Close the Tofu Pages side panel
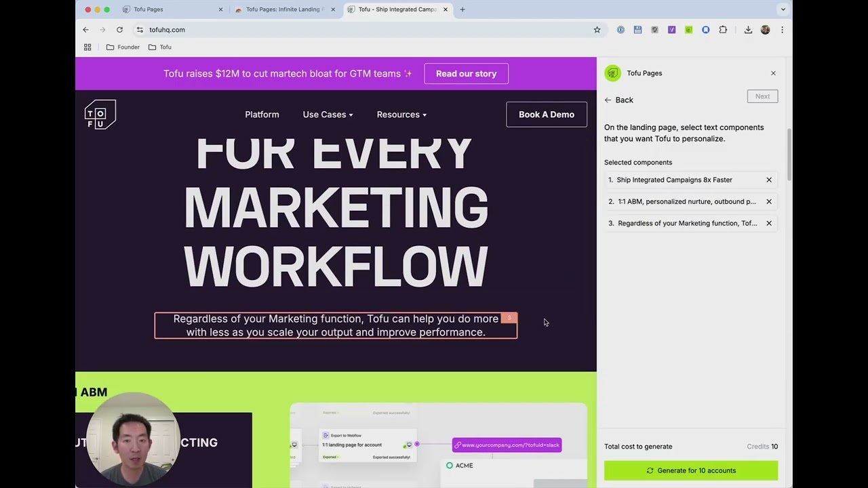868x488 pixels. [773, 73]
